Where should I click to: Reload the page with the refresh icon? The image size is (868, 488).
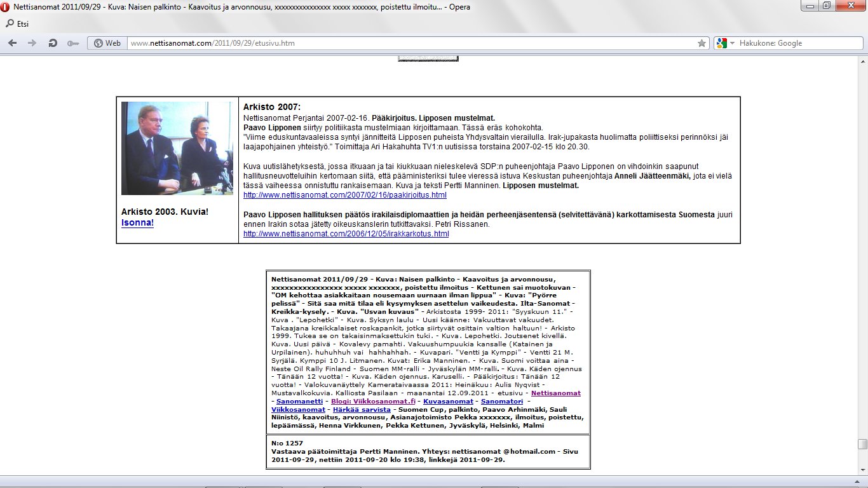pyautogui.click(x=53, y=43)
